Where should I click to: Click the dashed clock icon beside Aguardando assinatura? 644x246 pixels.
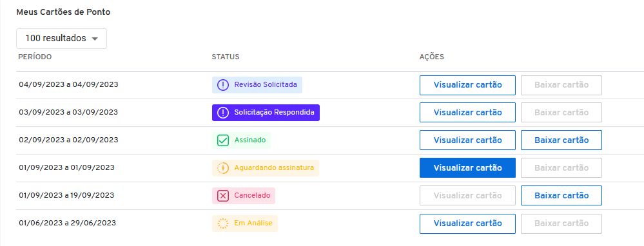[x=222, y=167]
